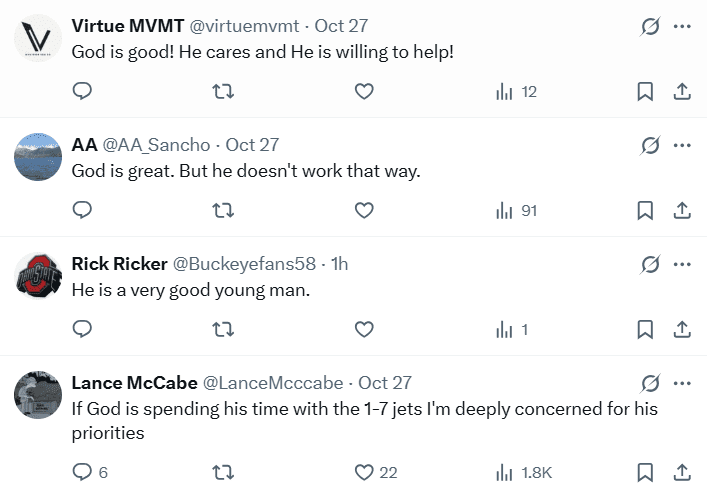Open more options on Lance McCabe's tweet
Screen dimensions: 707x498
(x=683, y=383)
